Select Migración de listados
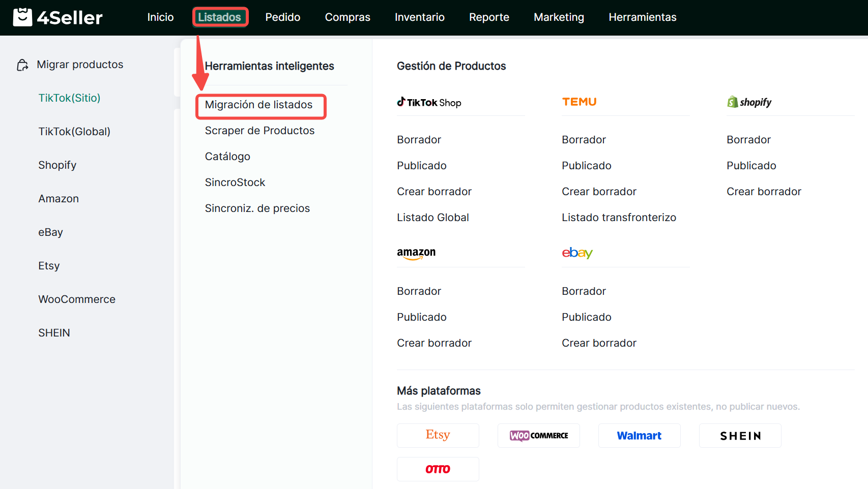The height and width of the screenshot is (489, 868). click(x=258, y=105)
